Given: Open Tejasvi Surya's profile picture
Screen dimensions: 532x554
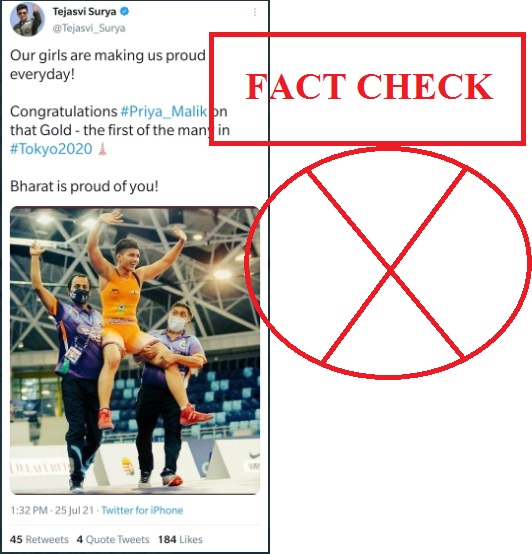Looking at the screenshot, I should tap(27, 19).
